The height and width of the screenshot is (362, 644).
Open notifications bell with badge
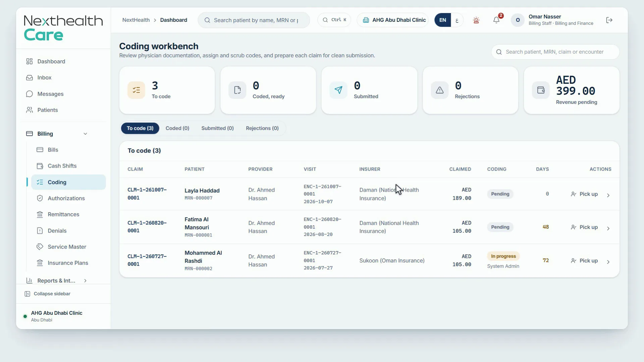pos(496,20)
